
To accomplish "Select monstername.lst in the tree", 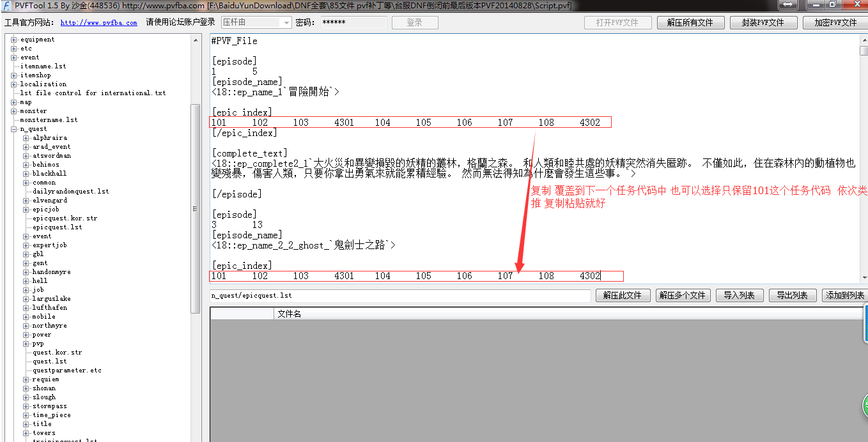I will 49,120.
